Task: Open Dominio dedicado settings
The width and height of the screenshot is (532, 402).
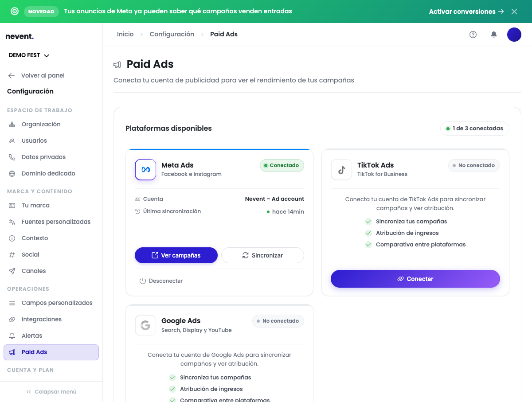Action: pos(51,174)
